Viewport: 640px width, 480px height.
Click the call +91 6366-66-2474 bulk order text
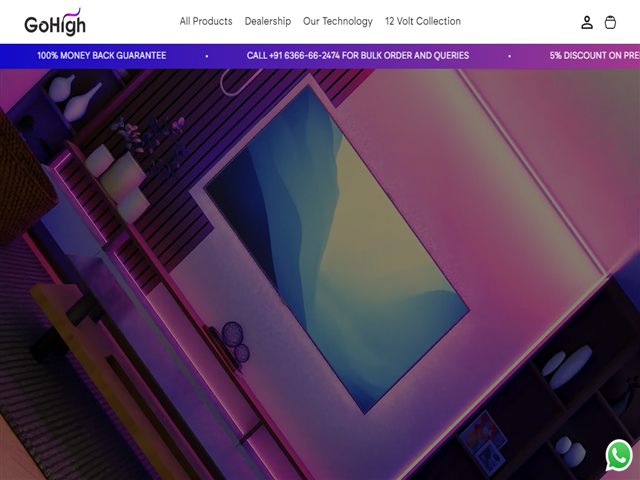(x=358, y=56)
